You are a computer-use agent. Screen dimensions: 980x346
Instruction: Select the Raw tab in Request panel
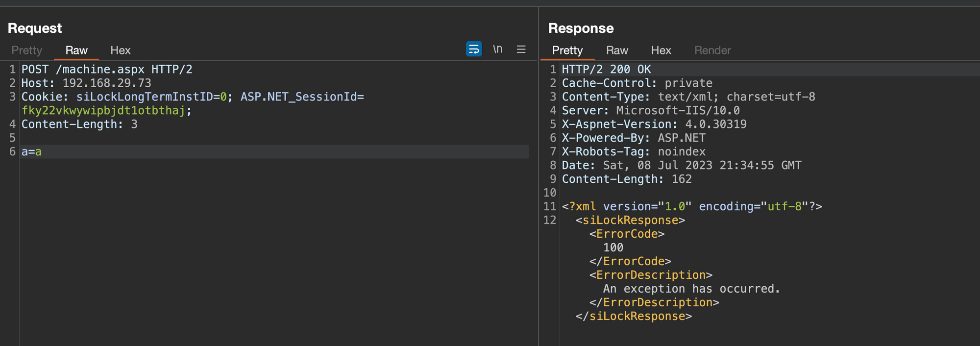[x=76, y=50]
